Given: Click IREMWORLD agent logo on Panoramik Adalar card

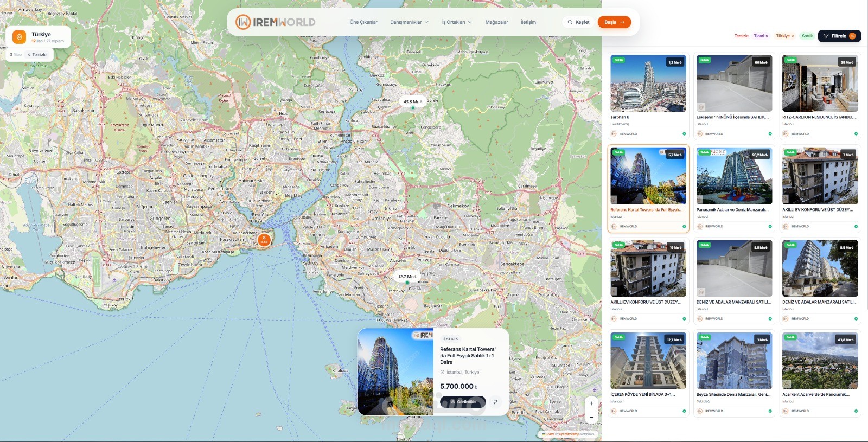Looking at the screenshot, I should click(699, 226).
